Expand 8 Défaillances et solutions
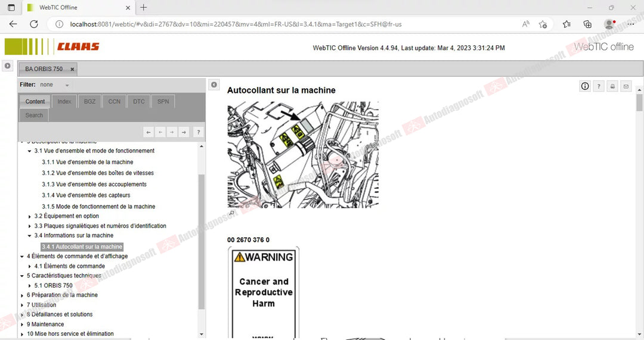This screenshot has height=340, width=644. pos(22,314)
